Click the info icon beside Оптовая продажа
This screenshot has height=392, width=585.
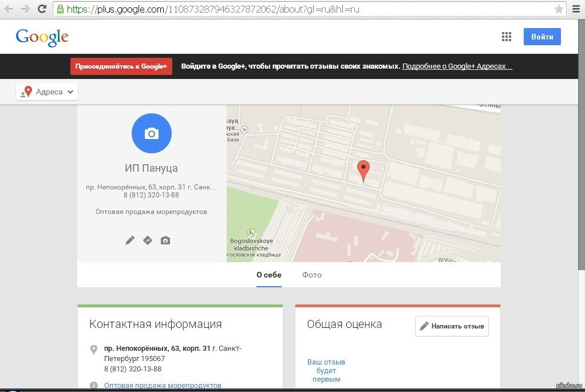[94, 385]
